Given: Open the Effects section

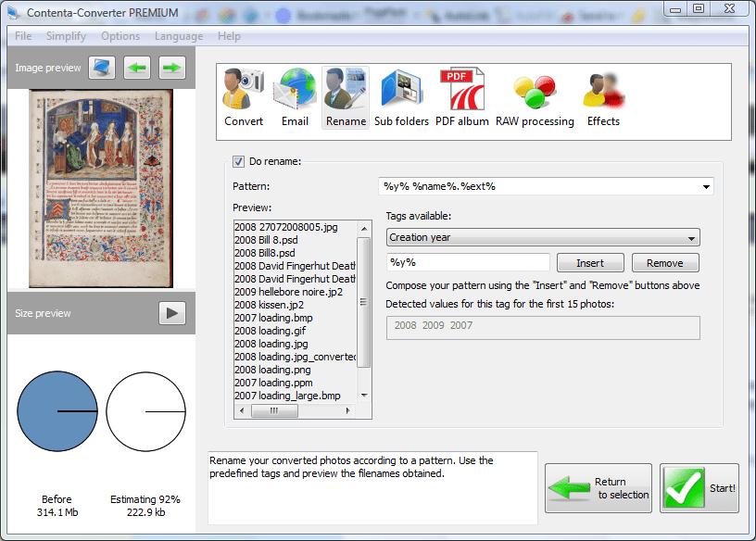Looking at the screenshot, I should [x=603, y=98].
